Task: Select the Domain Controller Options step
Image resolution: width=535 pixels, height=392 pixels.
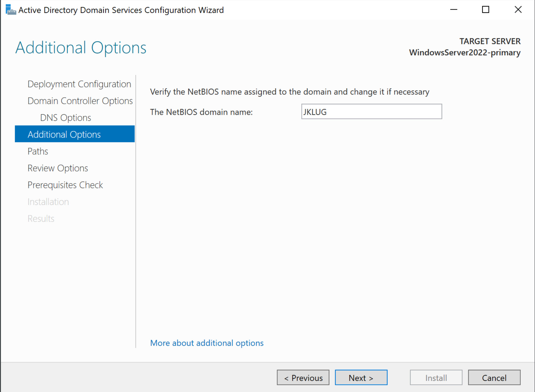Action: [80, 101]
